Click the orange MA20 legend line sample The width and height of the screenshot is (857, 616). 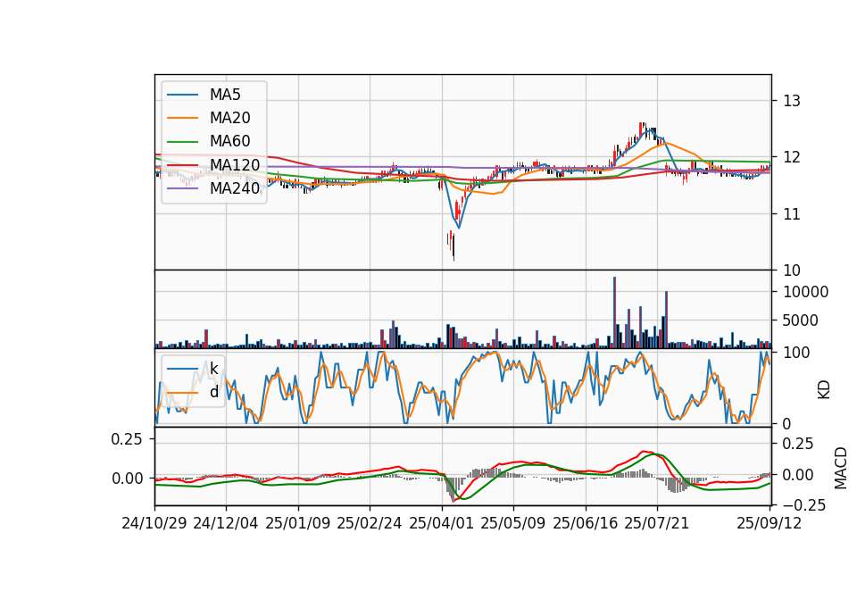(182, 118)
